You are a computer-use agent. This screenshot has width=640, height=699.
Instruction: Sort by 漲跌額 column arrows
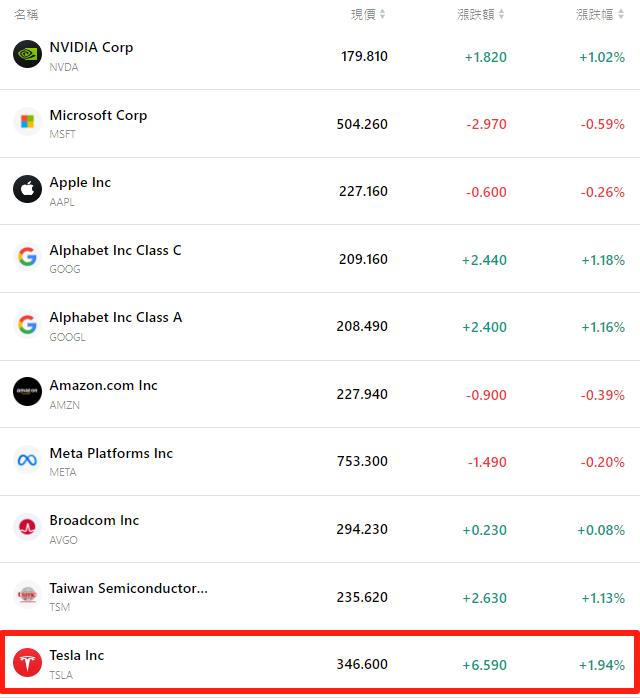(x=502, y=14)
